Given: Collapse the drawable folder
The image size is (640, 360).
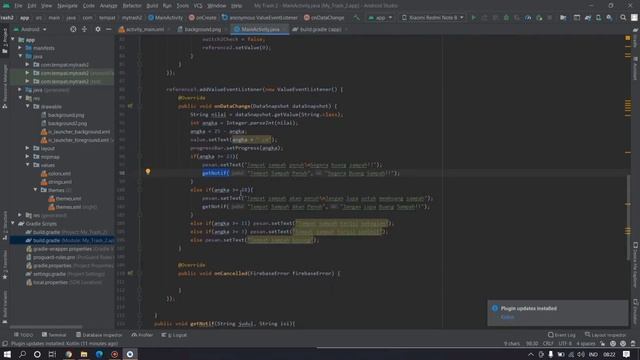Looking at the screenshot, I should 28,107.
